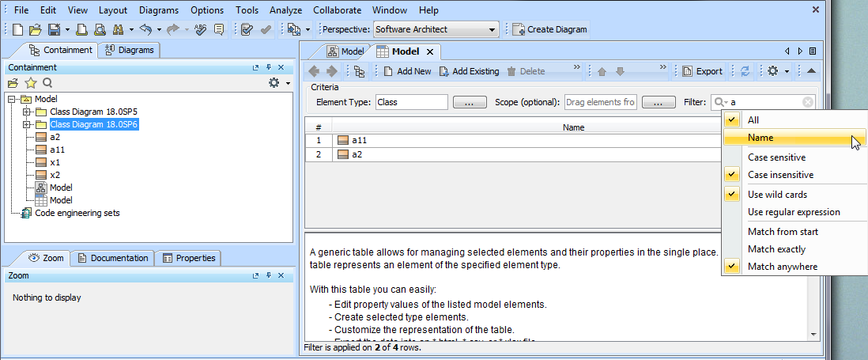Click the Scope input field
The height and width of the screenshot is (360, 868).
(x=601, y=102)
